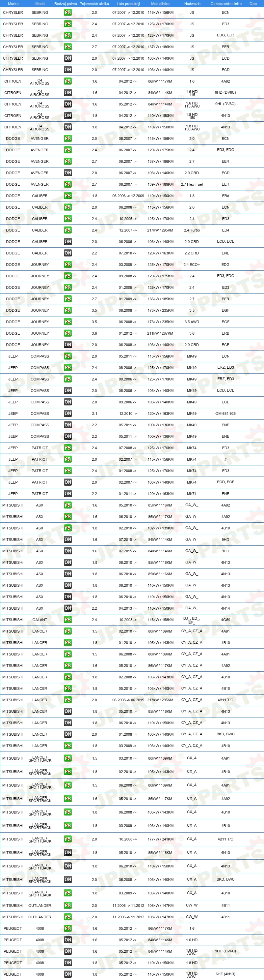Select production date 04.2013 ->
This screenshot has height=980, width=264.
click(128, 608)
